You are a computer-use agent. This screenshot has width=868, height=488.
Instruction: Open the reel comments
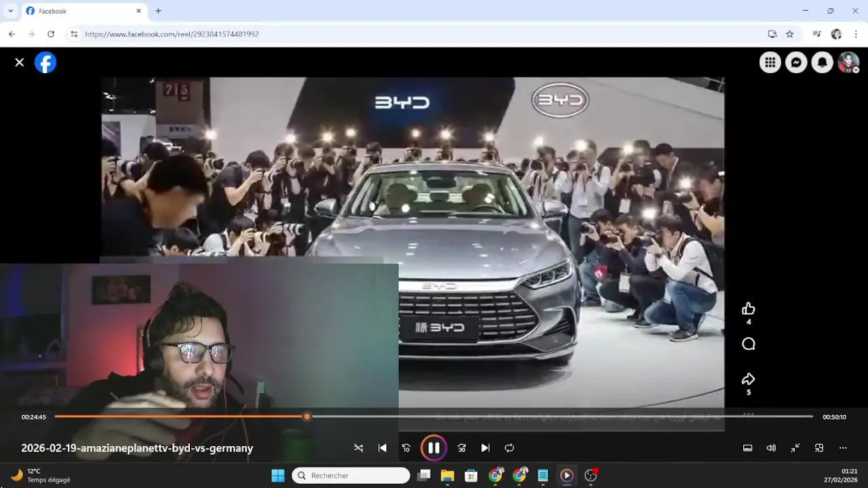click(x=749, y=344)
